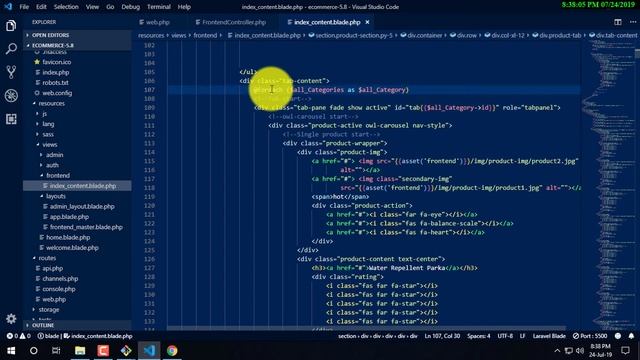Open the Extensions view icon
Viewport: 640px width, 360px height.
pyautogui.click(x=11, y=119)
